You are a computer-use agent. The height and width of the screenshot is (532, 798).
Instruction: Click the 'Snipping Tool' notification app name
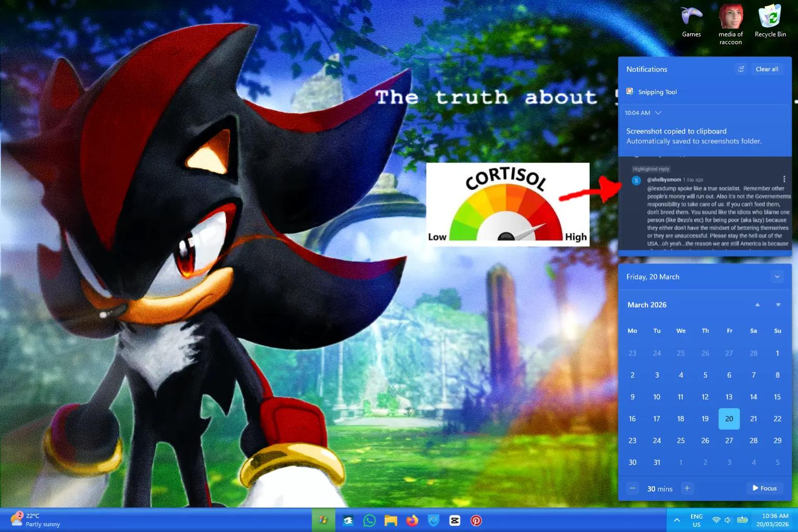657,92
